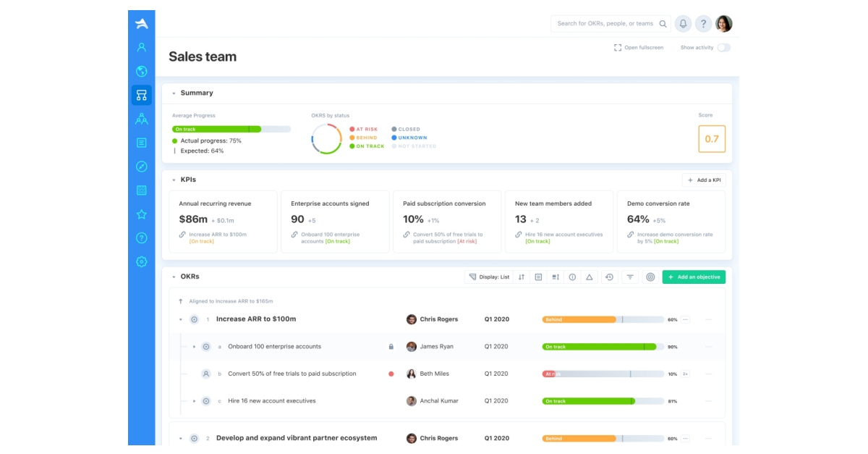Open the globe icon in sidebar
This screenshot has height=454, width=868.
[x=142, y=71]
